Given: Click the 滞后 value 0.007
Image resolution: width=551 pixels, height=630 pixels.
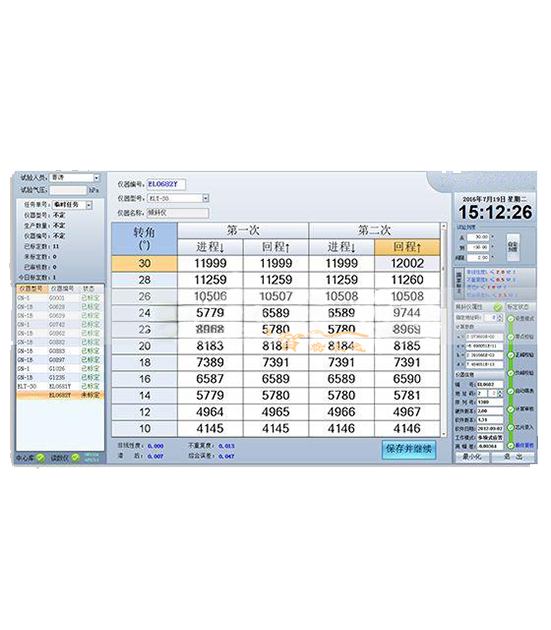Looking at the screenshot, I should [156, 456].
